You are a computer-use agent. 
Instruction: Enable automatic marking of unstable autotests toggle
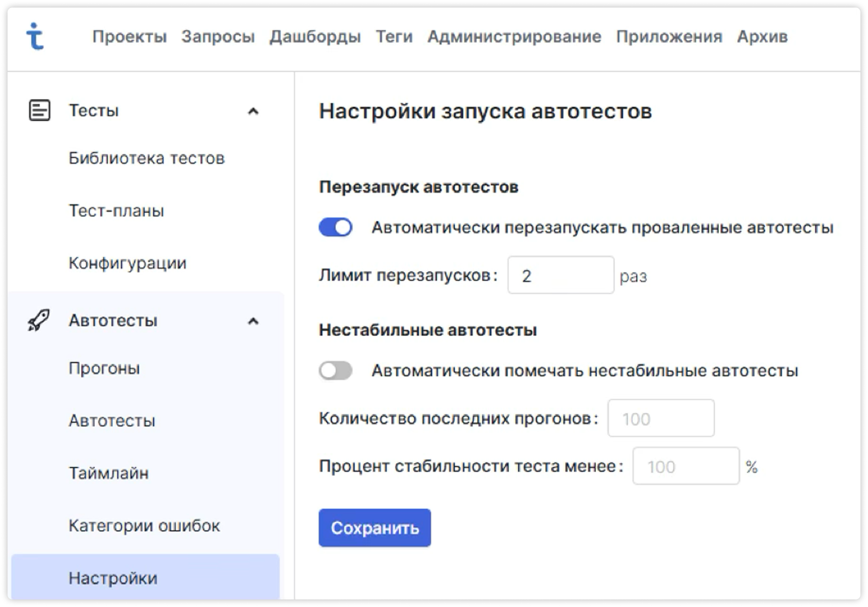(335, 370)
